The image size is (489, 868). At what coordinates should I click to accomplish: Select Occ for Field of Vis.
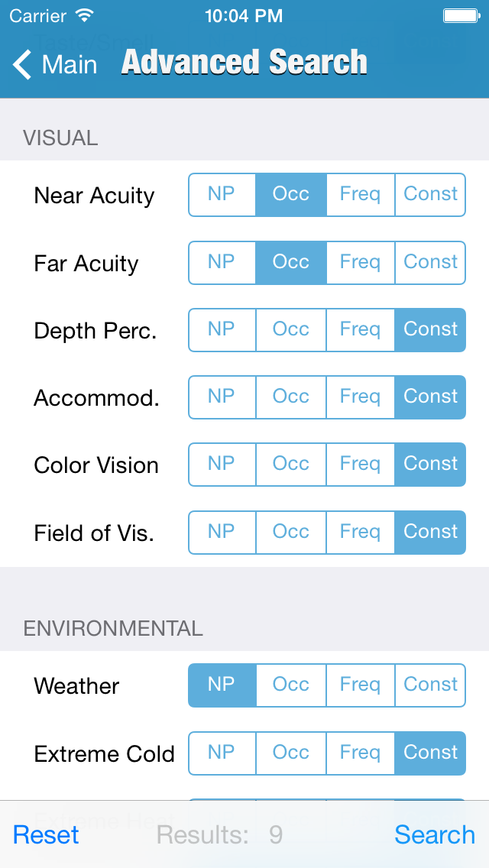coord(291,533)
